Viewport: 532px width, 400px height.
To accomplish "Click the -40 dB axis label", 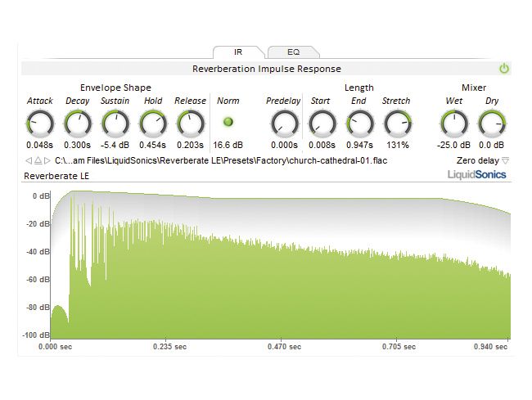I will click(x=38, y=252).
